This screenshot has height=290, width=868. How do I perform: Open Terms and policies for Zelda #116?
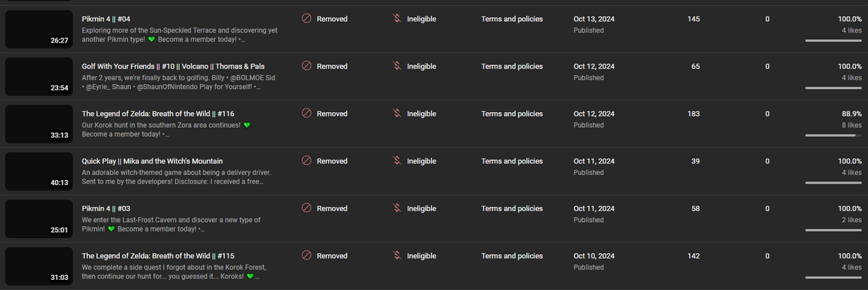512,114
